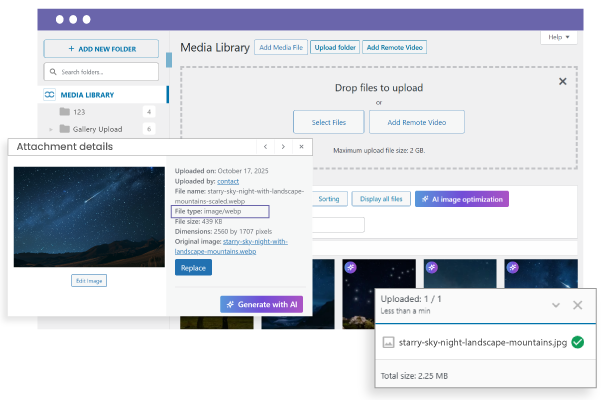Select the Media Library root item
This screenshot has width=612, height=400.
(103, 95)
